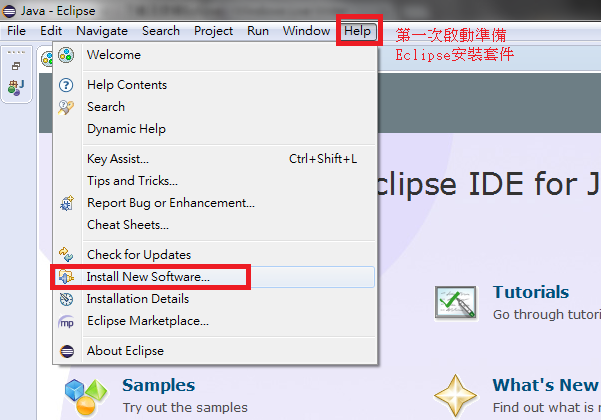601x420 pixels.
Task: Open the Window menu
Action: (x=306, y=31)
